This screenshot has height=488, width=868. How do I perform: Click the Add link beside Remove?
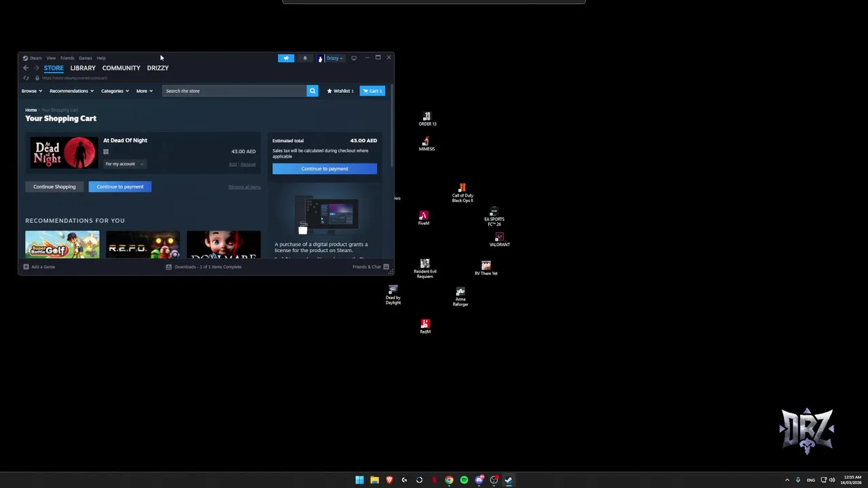point(233,165)
